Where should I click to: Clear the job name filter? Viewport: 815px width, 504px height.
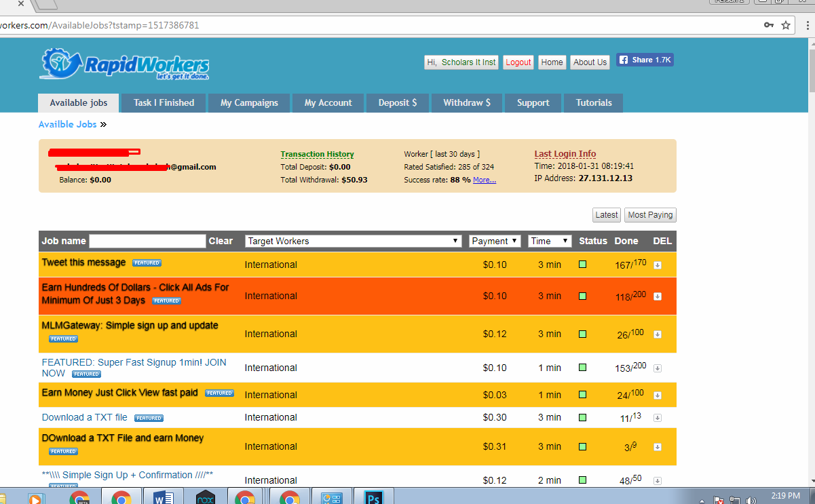coord(221,241)
